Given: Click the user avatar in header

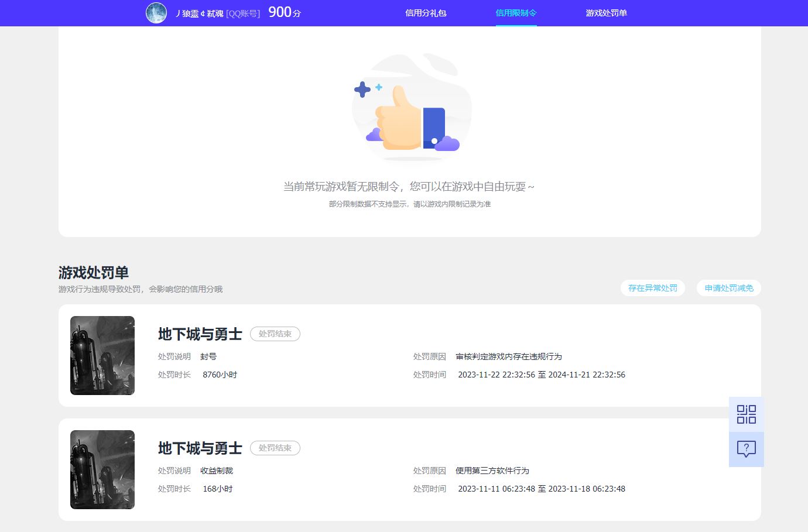Looking at the screenshot, I should (x=156, y=13).
